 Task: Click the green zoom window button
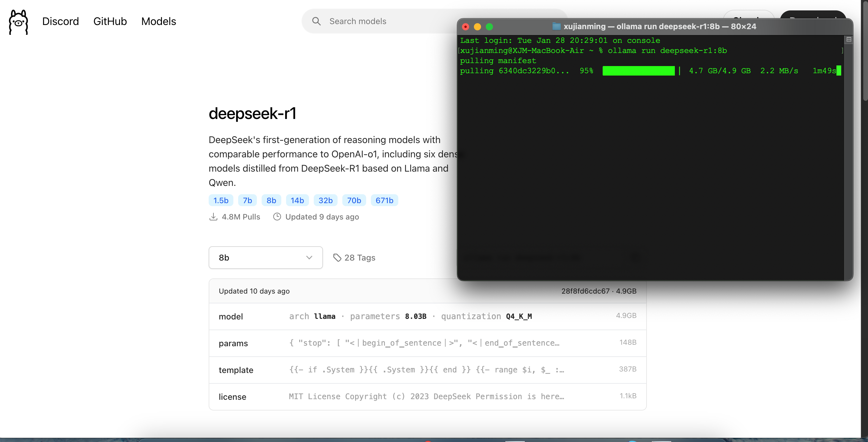(x=489, y=26)
